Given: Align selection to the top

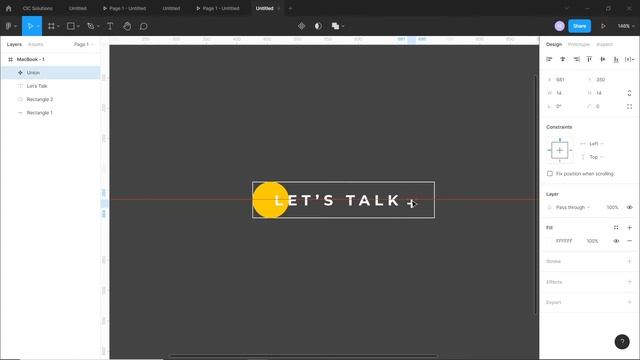Looking at the screenshot, I should (589, 59).
